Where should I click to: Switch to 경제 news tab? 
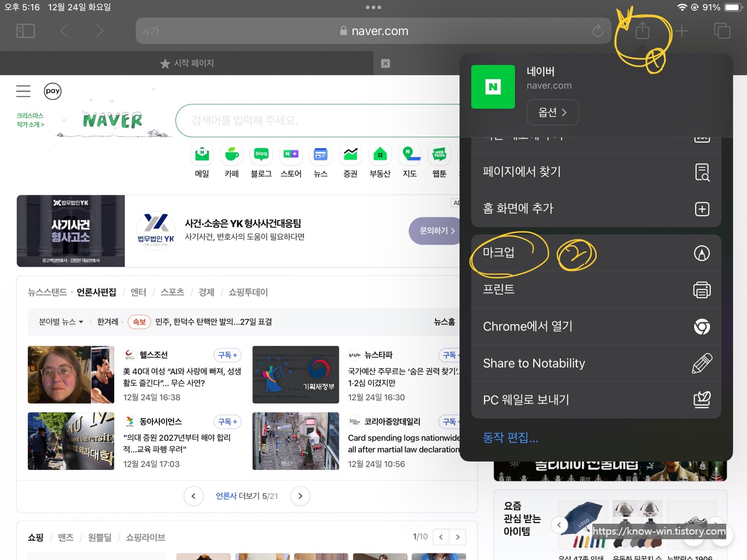[x=206, y=292]
